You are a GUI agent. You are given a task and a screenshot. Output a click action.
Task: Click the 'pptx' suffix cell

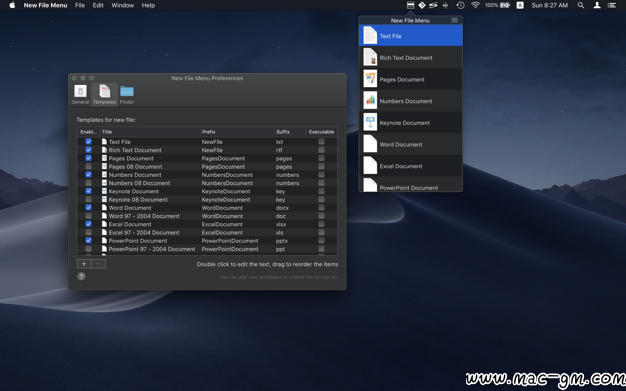pos(281,241)
